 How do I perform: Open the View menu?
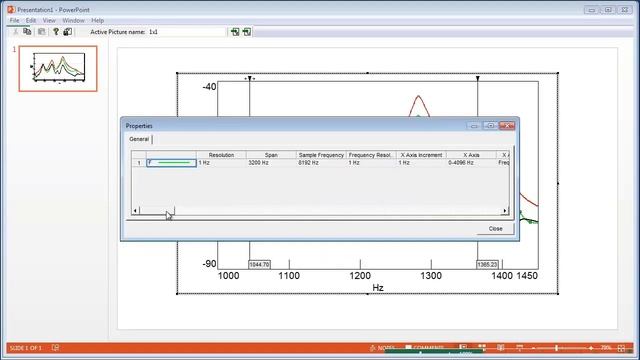point(49,20)
